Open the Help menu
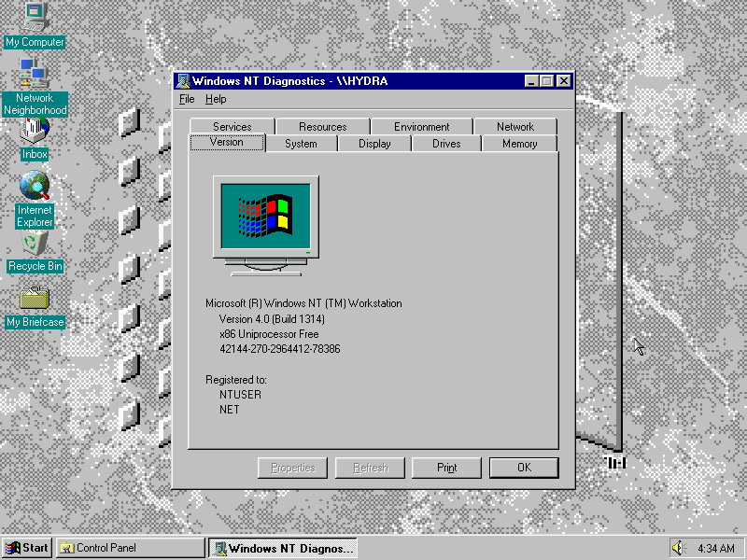Viewport: 747px width, 560px height. pyautogui.click(x=216, y=99)
